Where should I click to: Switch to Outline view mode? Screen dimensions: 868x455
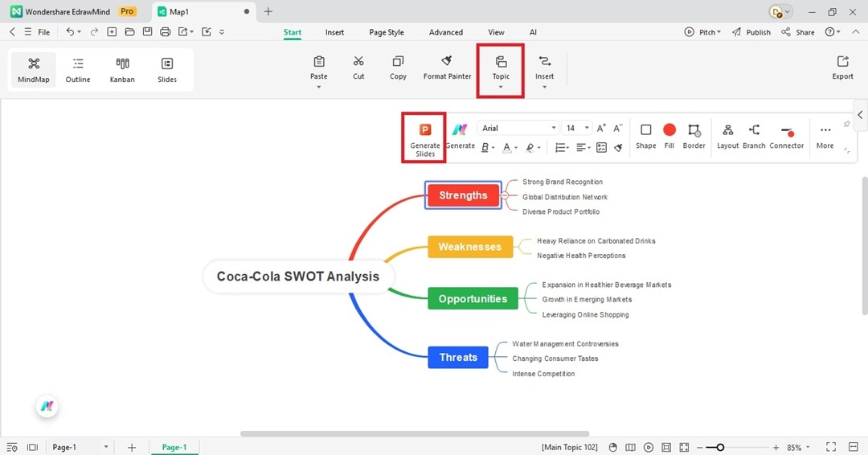pyautogui.click(x=78, y=70)
